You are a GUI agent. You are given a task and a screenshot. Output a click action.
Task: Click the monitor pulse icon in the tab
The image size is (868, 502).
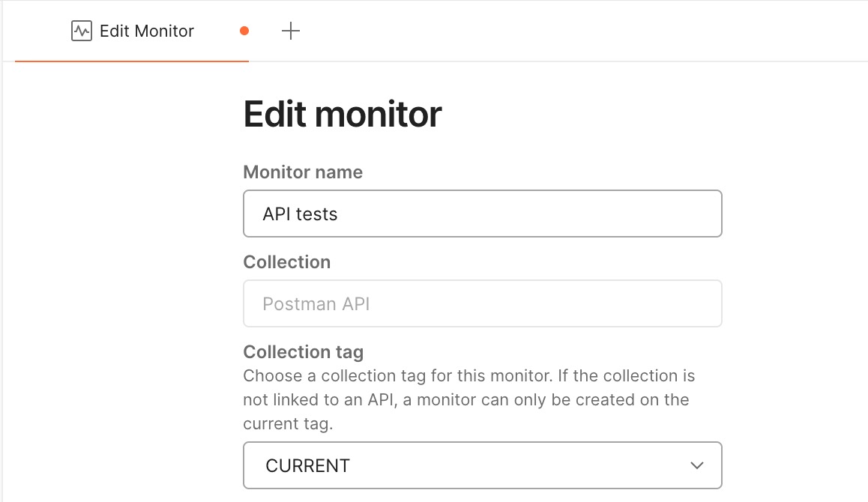coord(81,31)
